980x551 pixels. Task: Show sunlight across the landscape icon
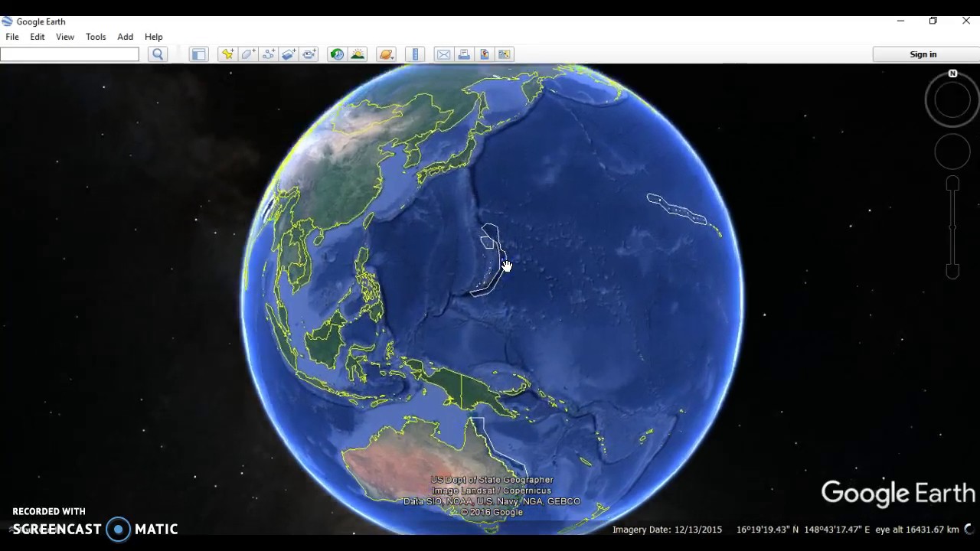coord(358,54)
